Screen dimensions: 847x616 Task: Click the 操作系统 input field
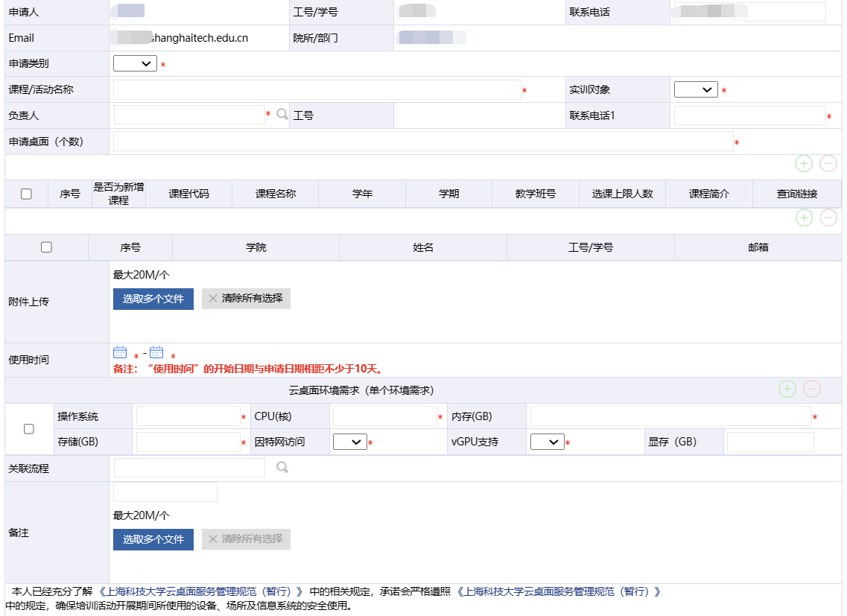(188, 417)
